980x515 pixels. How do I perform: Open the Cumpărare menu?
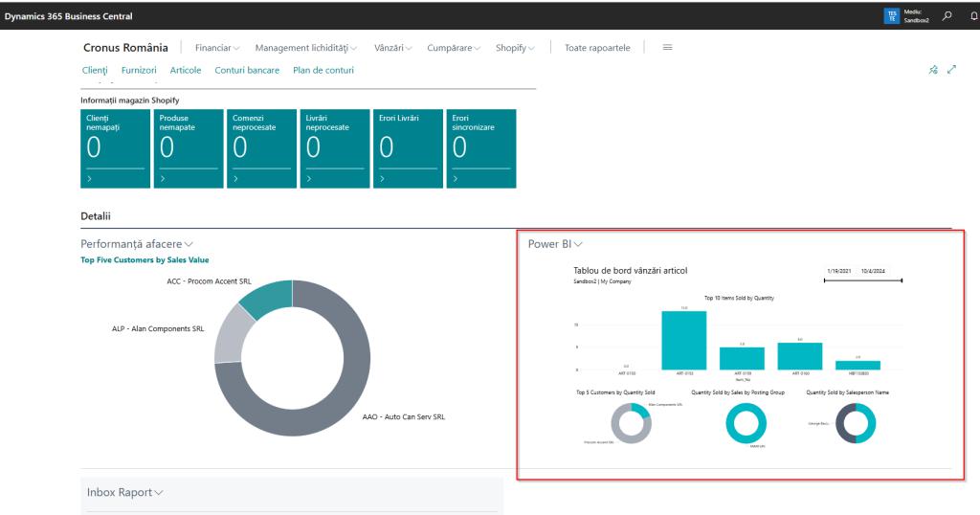(x=455, y=48)
